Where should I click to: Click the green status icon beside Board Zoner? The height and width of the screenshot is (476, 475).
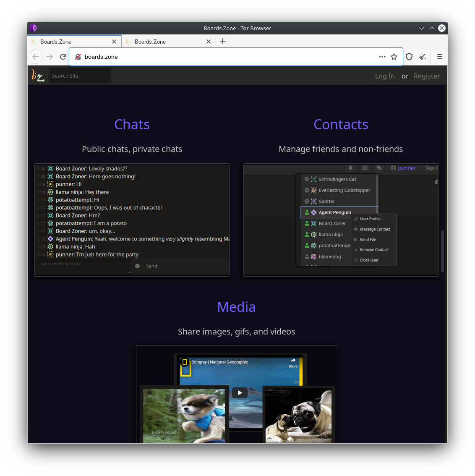click(x=307, y=223)
